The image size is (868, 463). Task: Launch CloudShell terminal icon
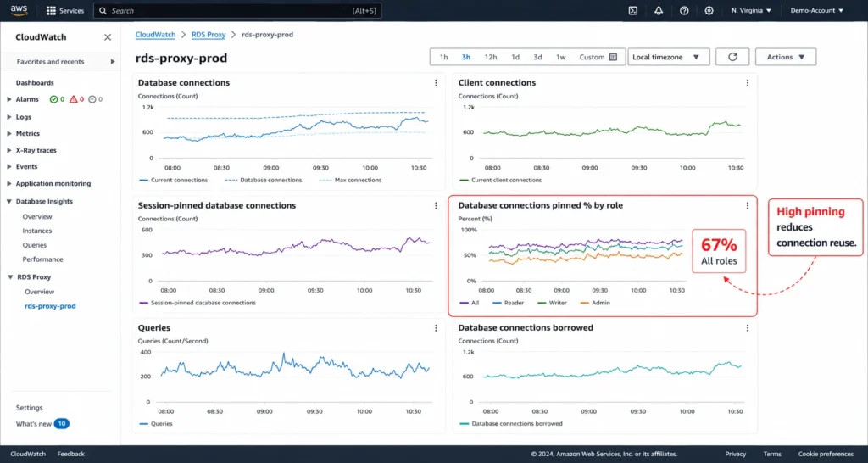[x=633, y=10]
